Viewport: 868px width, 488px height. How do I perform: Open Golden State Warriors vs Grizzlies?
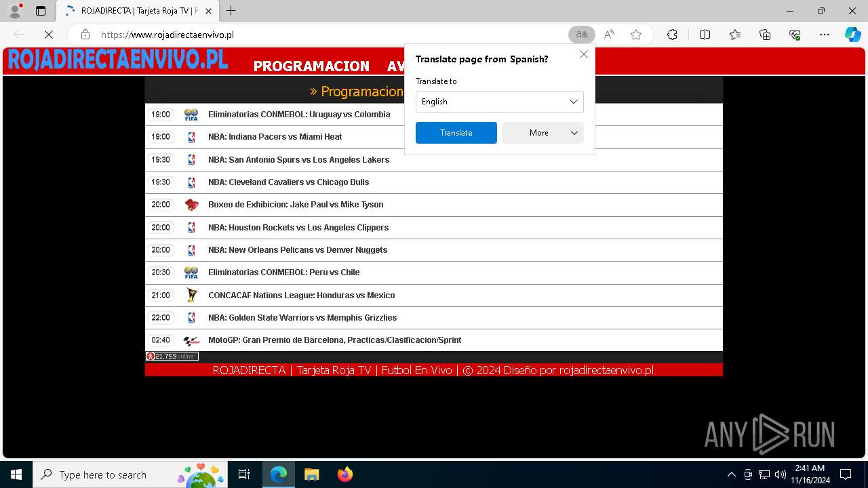click(x=302, y=318)
